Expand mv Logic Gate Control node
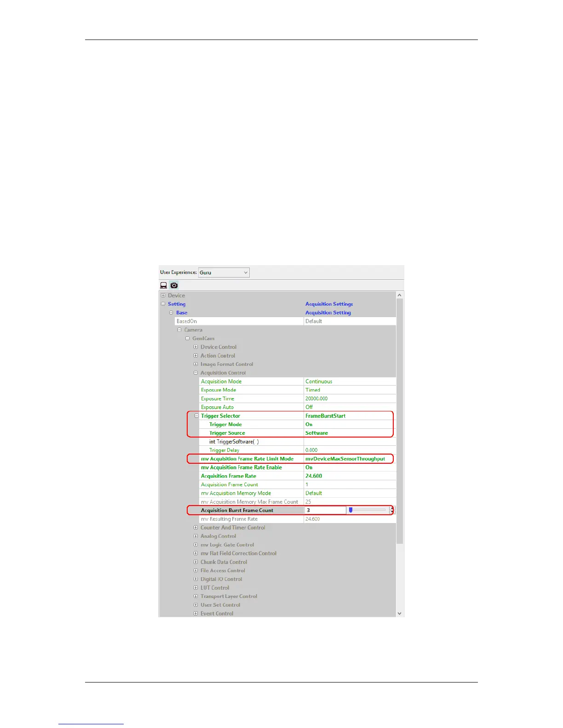563x728 pixels. click(196, 545)
